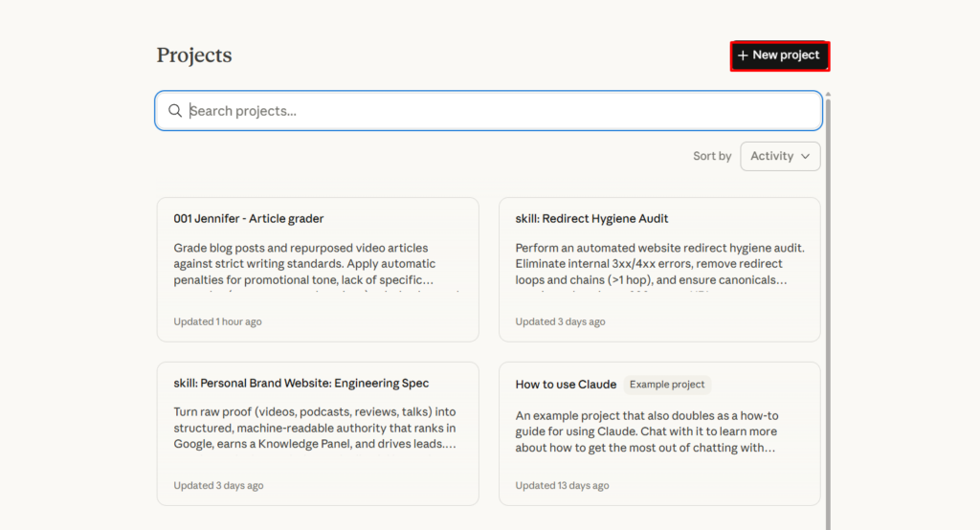
Task: Click the Projects page heading
Action: coord(194,55)
